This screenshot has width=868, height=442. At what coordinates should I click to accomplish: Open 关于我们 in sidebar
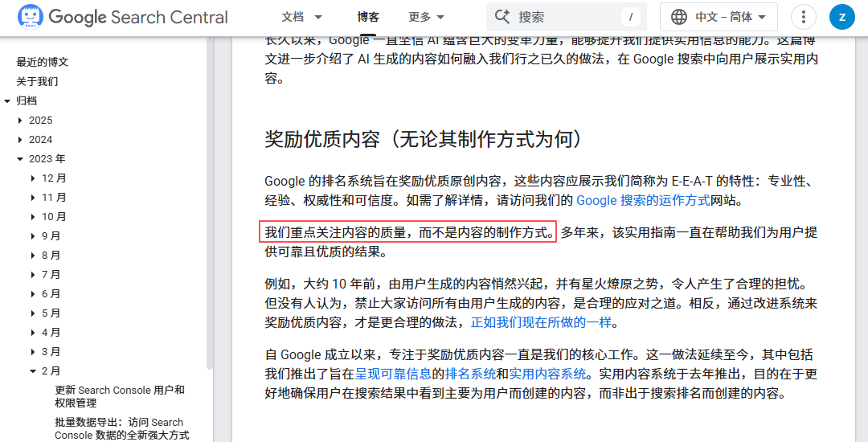coord(37,81)
